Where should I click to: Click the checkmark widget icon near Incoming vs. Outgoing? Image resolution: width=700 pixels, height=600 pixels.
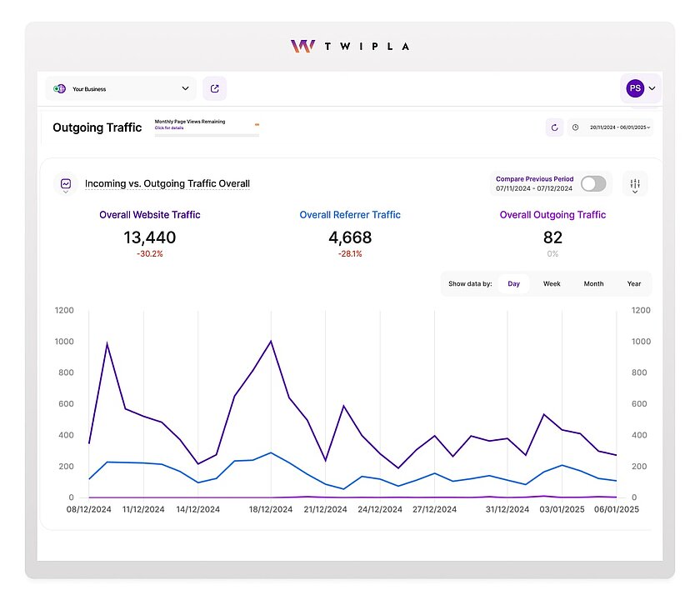coord(65,183)
